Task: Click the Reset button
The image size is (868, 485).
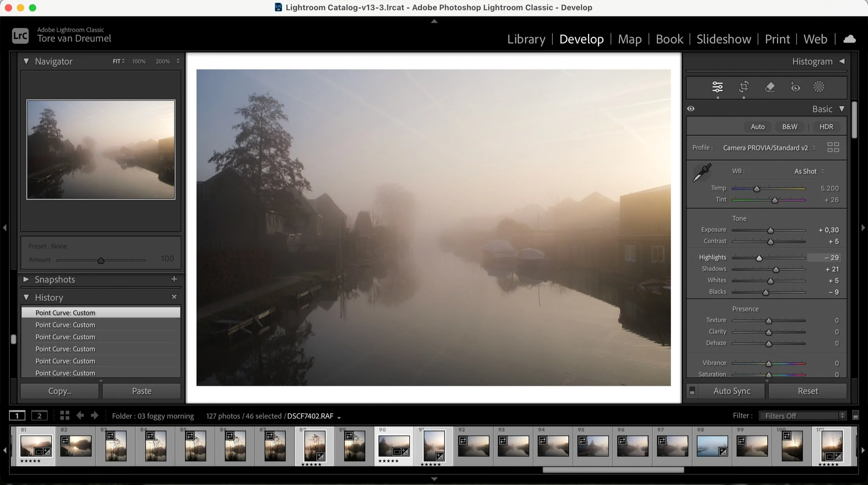Action: (808, 391)
